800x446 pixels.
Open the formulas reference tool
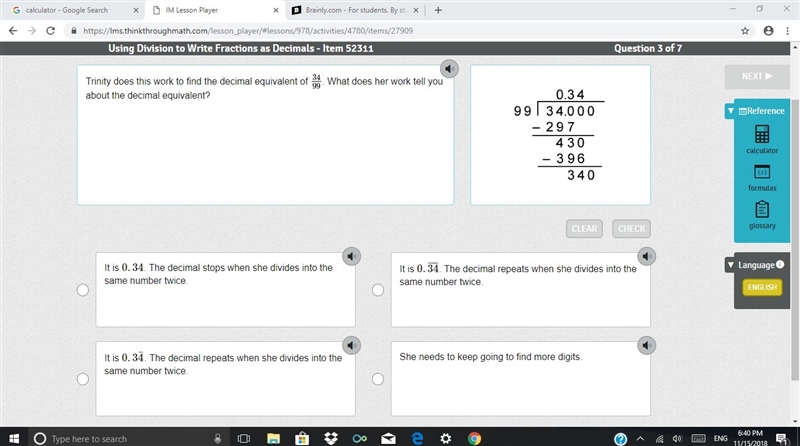pos(762,178)
